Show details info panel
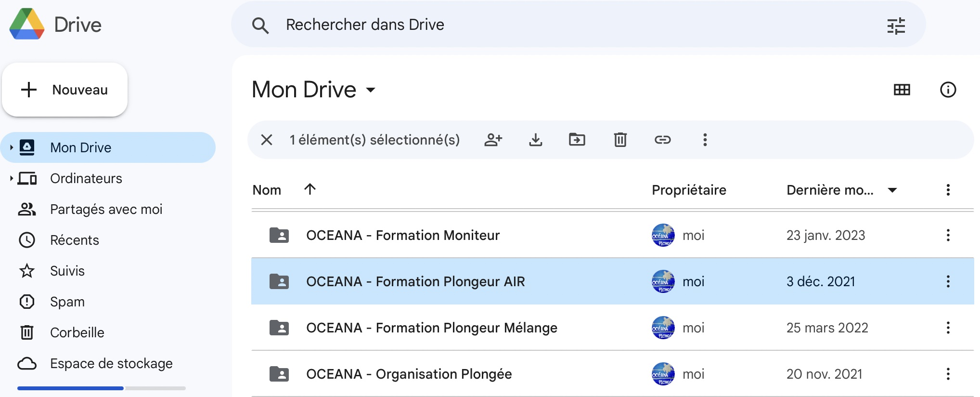The height and width of the screenshot is (397, 980). [x=948, y=90]
